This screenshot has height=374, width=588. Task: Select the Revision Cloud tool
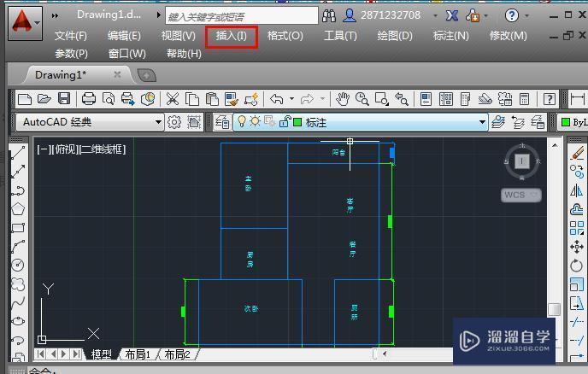click(18, 283)
